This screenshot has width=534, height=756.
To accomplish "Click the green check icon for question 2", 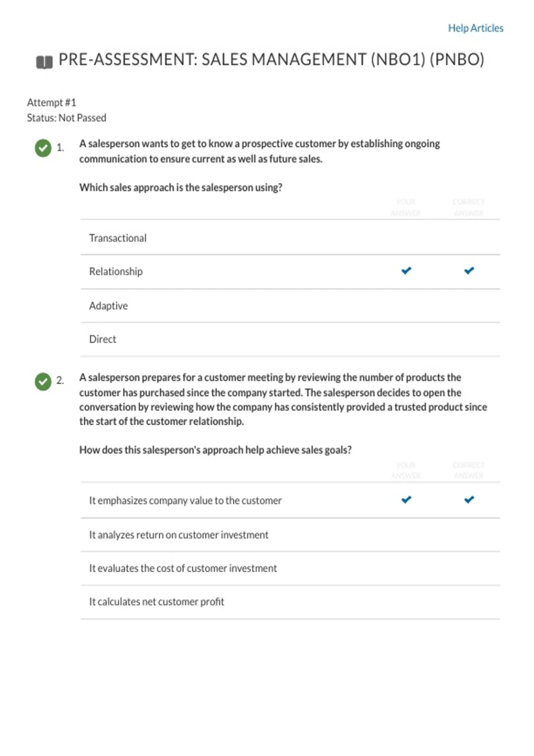I will 43,381.
